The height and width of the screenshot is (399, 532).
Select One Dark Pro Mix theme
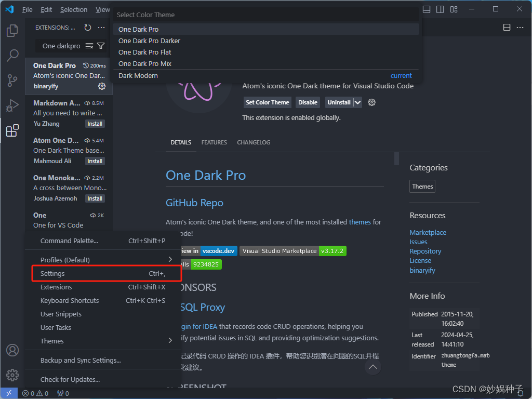point(266,64)
